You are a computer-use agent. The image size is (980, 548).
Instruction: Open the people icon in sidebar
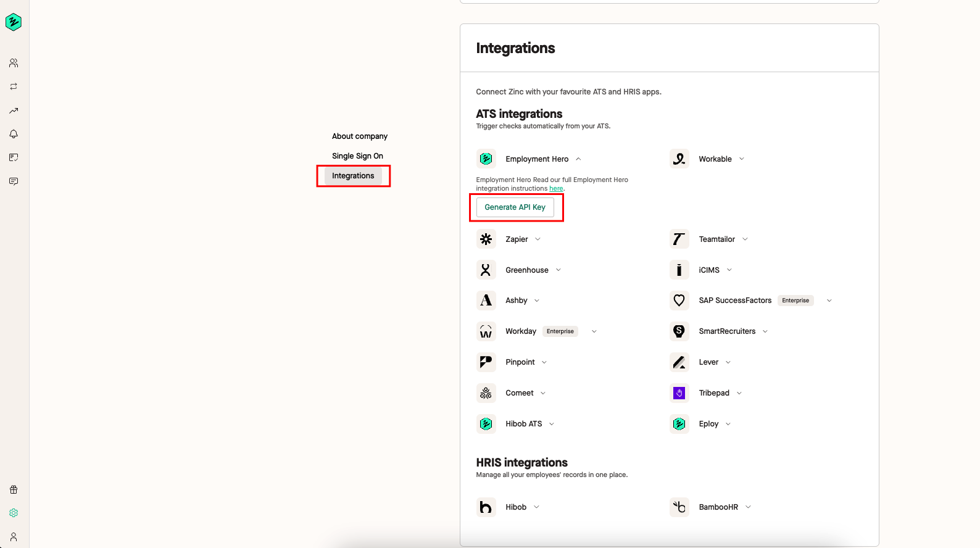pyautogui.click(x=14, y=63)
